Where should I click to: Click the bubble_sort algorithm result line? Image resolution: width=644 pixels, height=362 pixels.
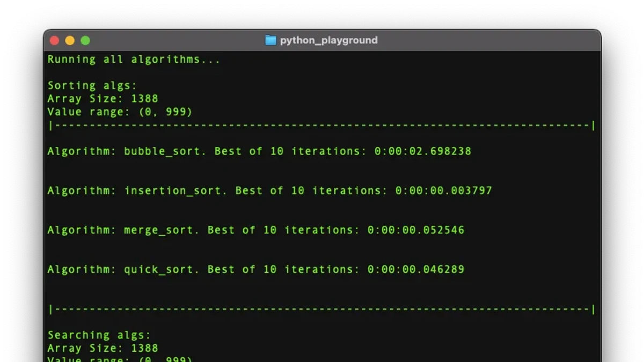point(259,151)
